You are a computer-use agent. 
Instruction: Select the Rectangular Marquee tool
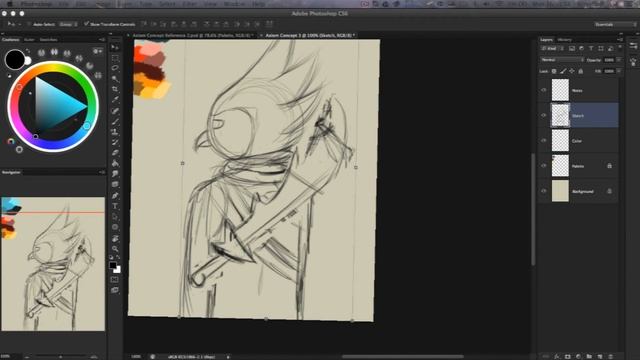[x=115, y=58]
